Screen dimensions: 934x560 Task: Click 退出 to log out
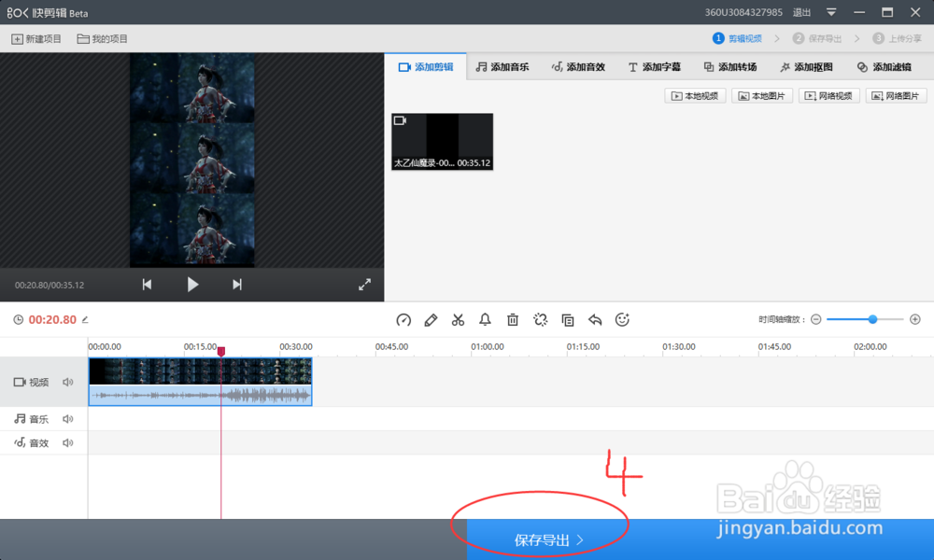coord(801,12)
